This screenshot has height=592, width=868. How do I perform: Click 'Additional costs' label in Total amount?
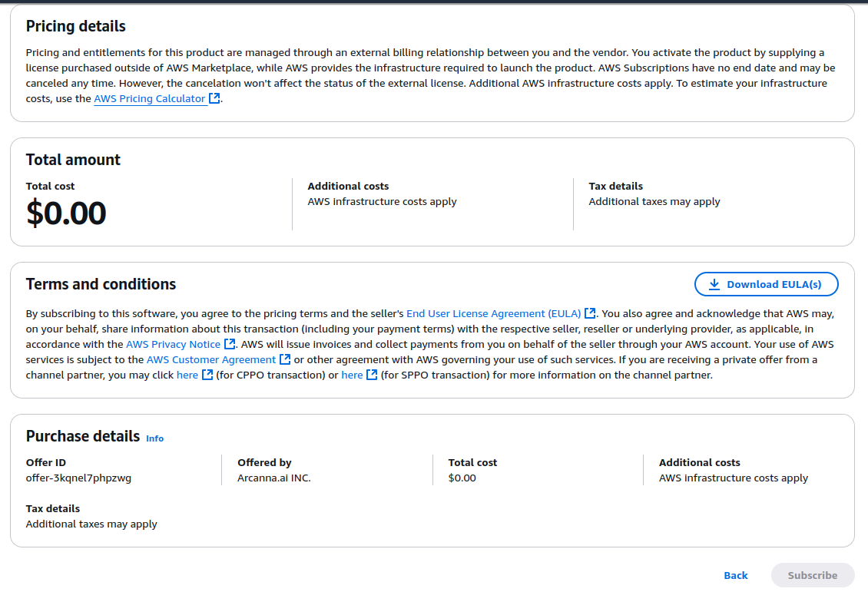348,186
